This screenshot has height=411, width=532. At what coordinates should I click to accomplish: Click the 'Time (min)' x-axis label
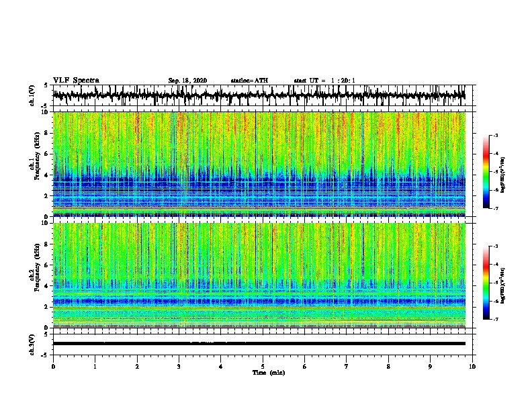pos(269,373)
